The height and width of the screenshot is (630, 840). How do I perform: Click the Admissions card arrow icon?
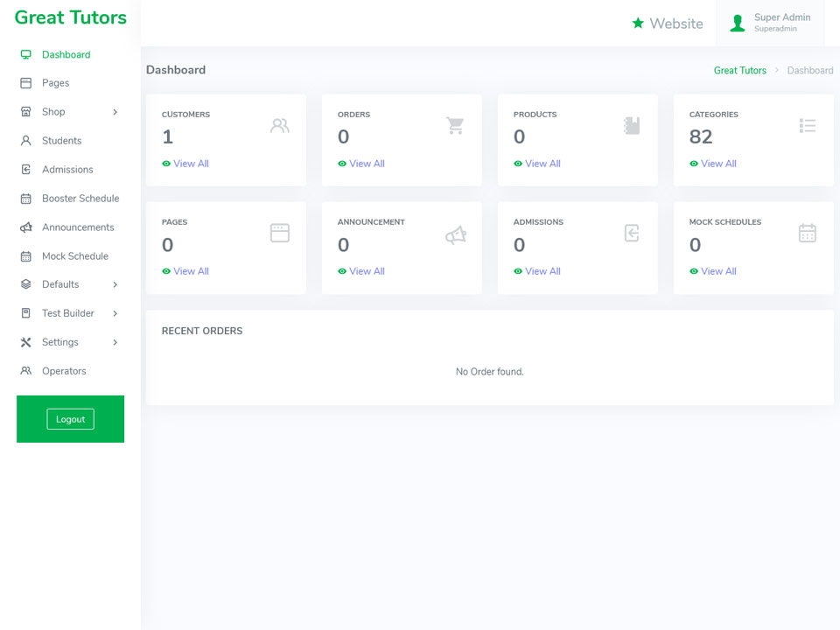[x=632, y=233]
